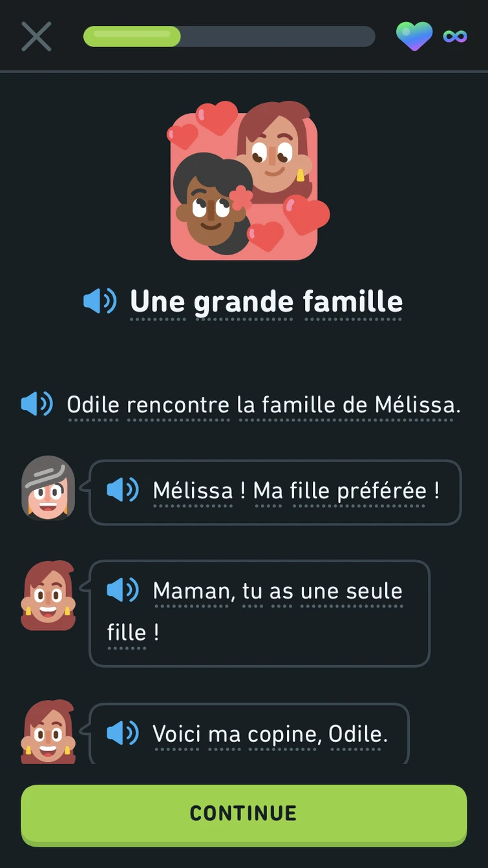Open the hearts indicator in the top bar
Screen dimensions: 488x868
[x=414, y=36]
